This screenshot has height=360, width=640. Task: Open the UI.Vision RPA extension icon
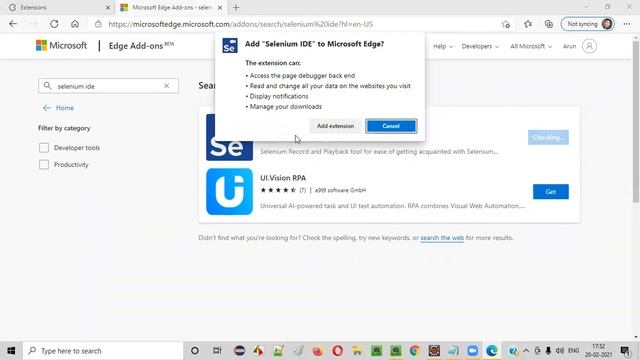pos(229,191)
